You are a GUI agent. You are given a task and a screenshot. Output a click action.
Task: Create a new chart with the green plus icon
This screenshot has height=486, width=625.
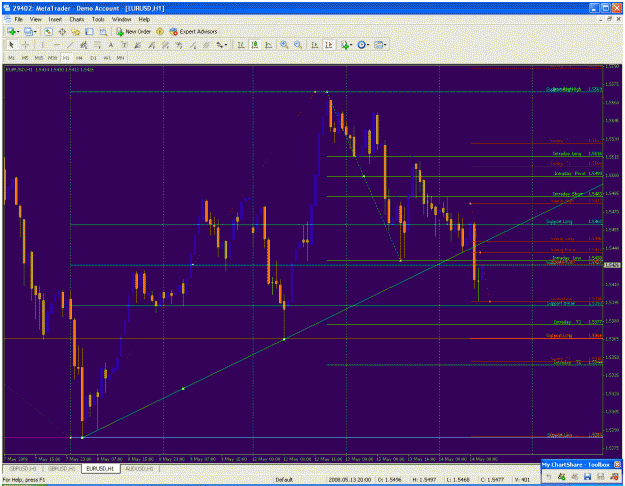(11, 32)
